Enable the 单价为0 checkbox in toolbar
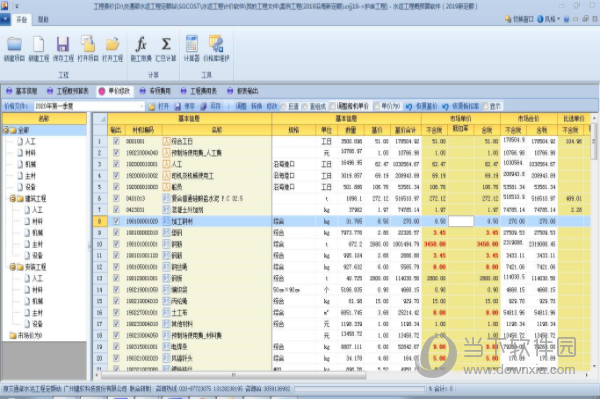Screen dimensions: 600x399 [x=377, y=106]
